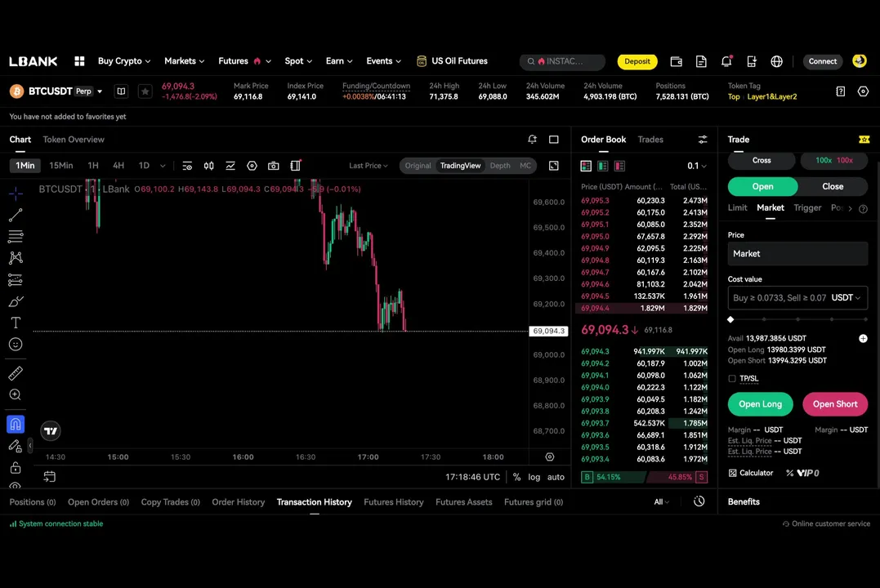
Task: Open the trading guide book icon
Action: [121, 91]
